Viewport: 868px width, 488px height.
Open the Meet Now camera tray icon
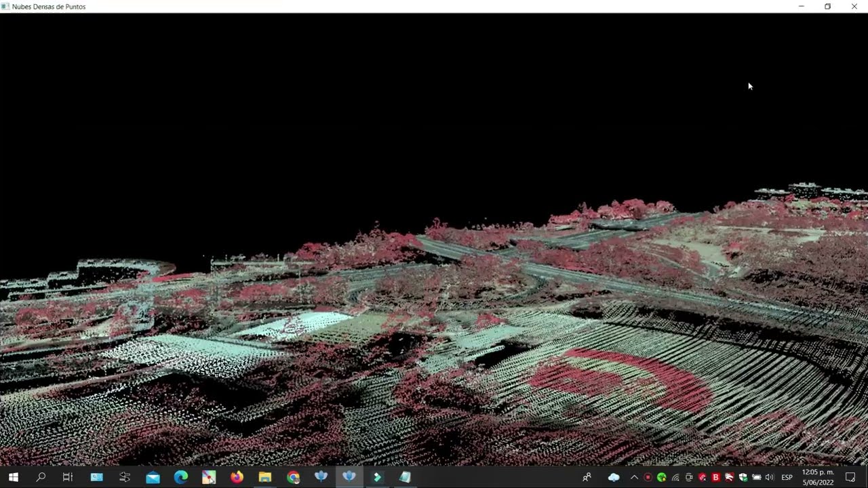[688, 477]
